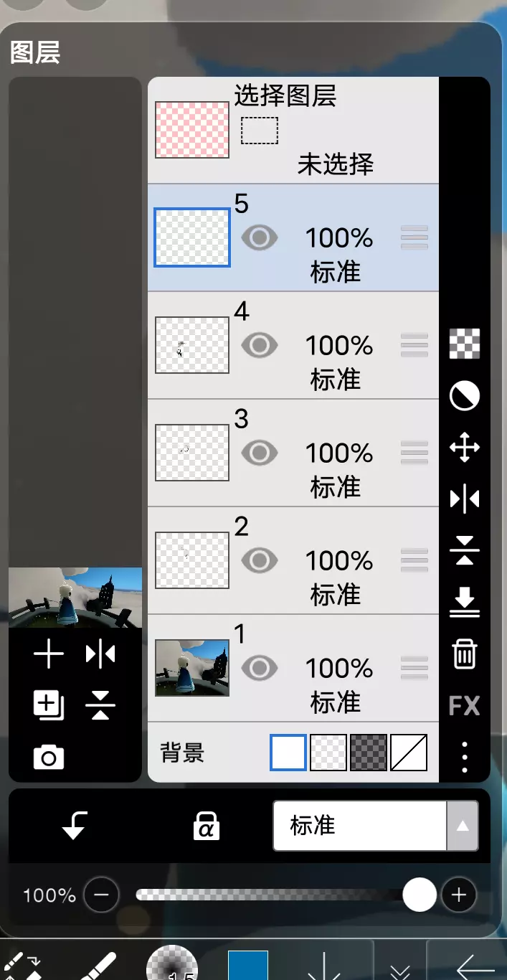Open the three-dot more options menu
Screen dimensions: 507x980
pos(464,756)
